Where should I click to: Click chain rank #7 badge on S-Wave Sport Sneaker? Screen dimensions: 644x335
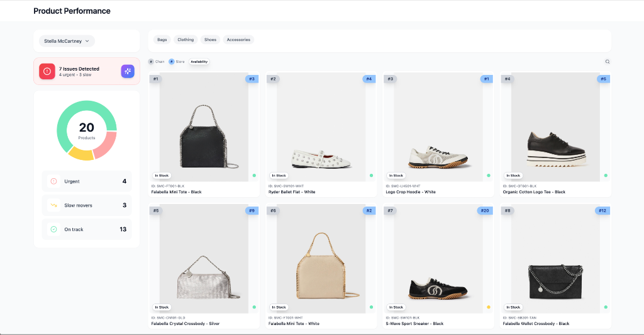coord(390,210)
